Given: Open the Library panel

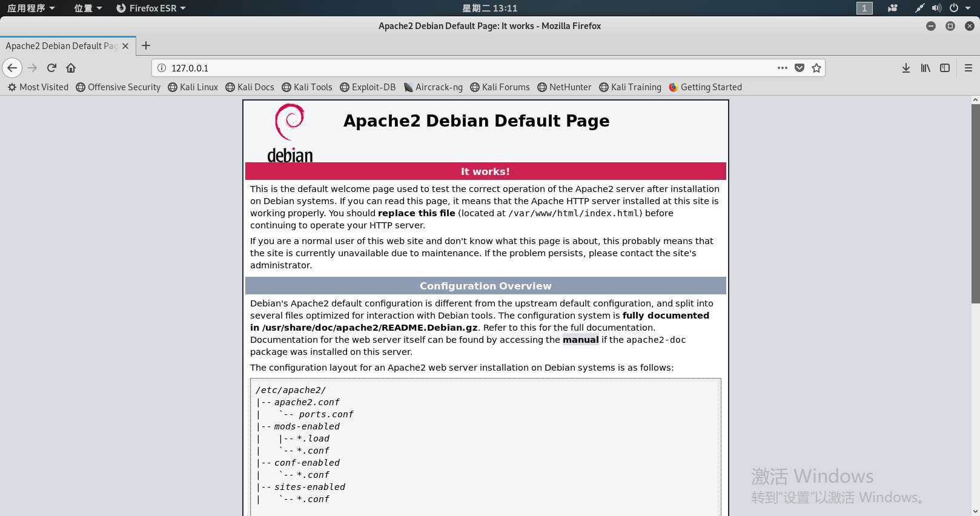Looking at the screenshot, I should click(925, 68).
